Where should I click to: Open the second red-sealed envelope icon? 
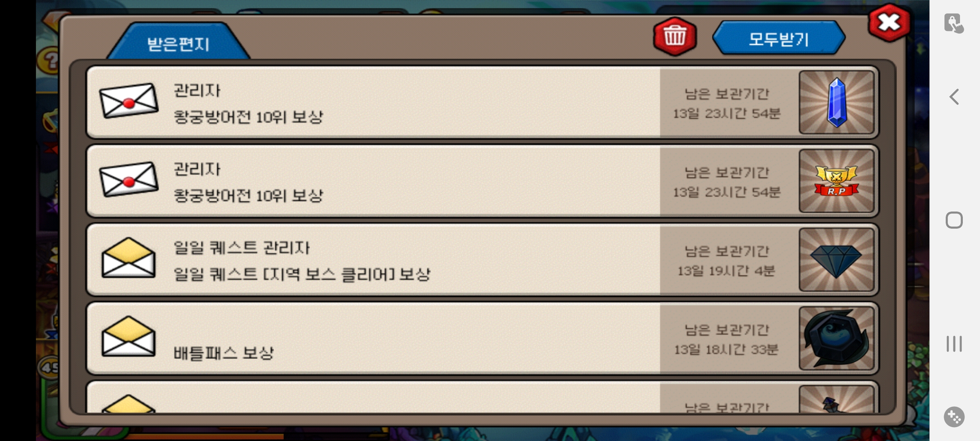[129, 180]
